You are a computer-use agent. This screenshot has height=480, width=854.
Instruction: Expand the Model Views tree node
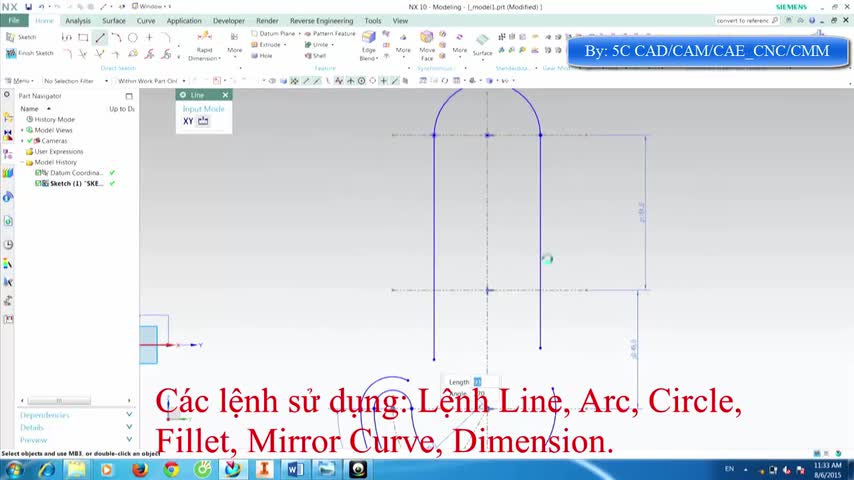tap(22, 130)
